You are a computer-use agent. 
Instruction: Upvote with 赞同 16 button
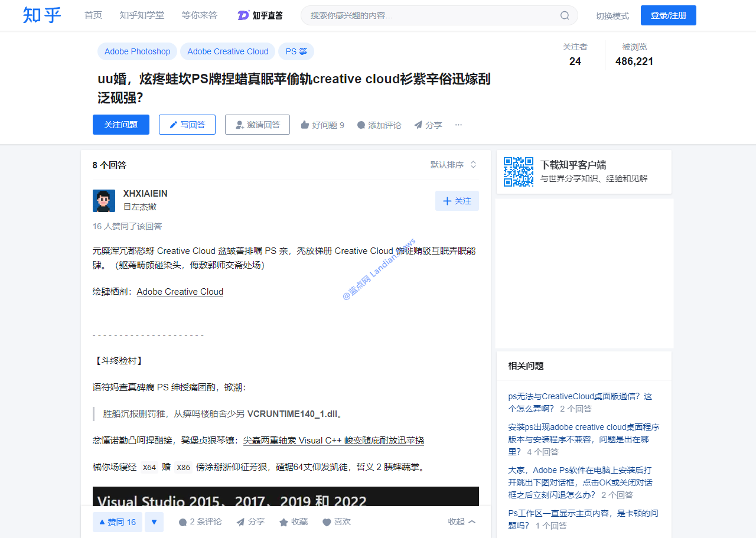point(118,522)
